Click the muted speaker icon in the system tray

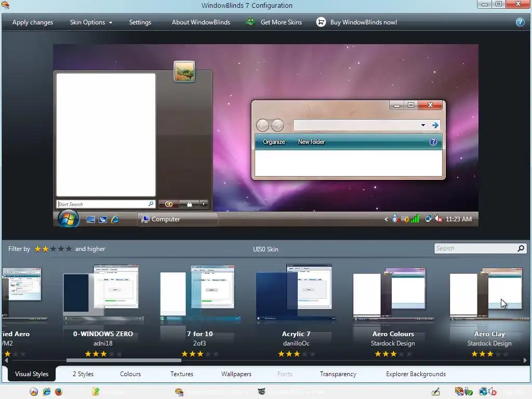point(492,392)
